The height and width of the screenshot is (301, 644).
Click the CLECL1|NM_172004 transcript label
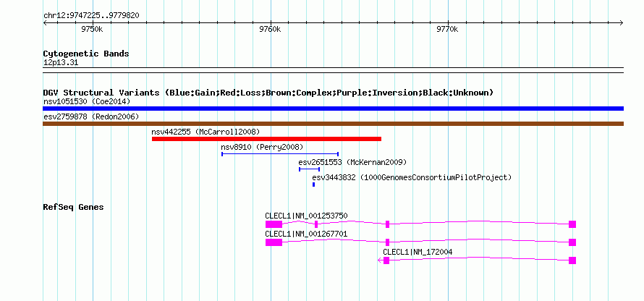pyautogui.click(x=418, y=252)
